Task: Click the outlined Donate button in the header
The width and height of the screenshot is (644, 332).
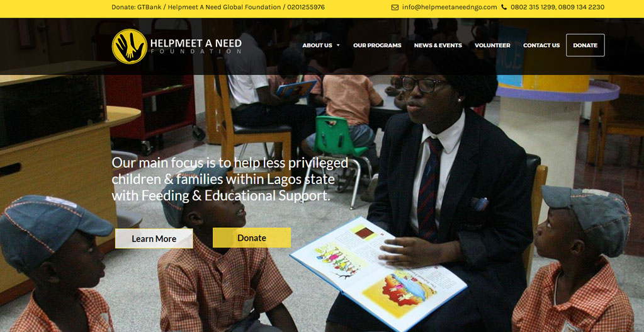Action: click(x=585, y=45)
